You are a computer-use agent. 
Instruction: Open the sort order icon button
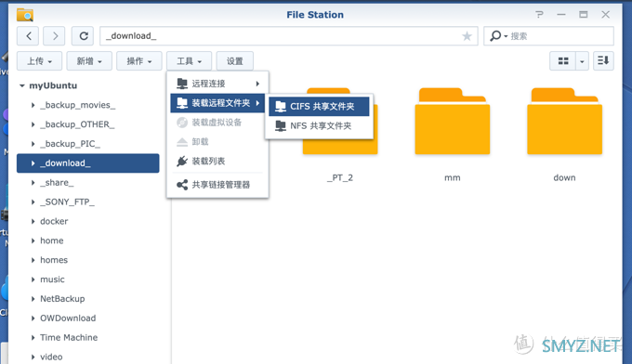point(603,60)
